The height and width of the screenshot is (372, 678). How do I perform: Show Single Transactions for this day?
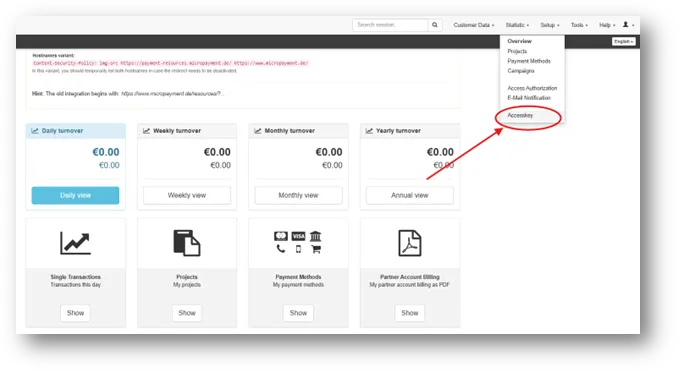(x=75, y=313)
